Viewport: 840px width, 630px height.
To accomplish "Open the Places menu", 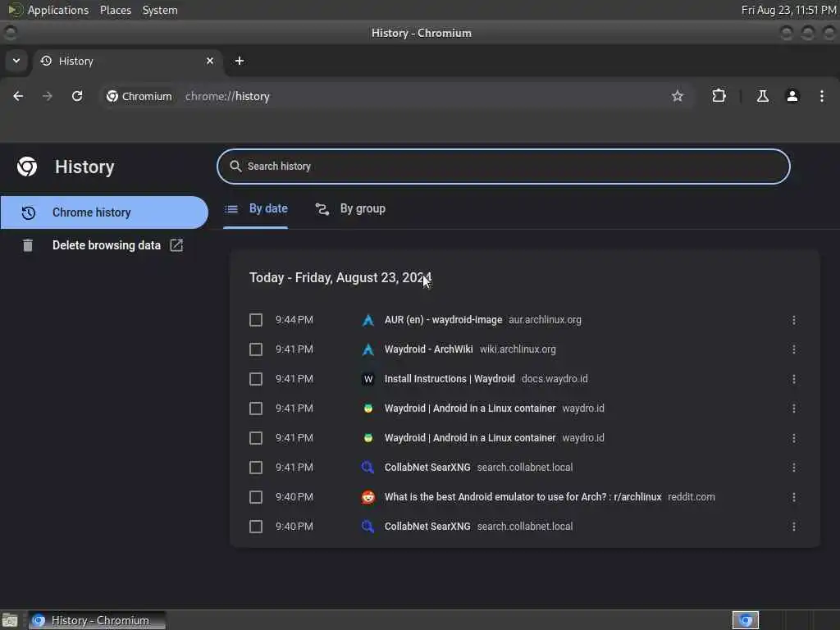I will (116, 10).
